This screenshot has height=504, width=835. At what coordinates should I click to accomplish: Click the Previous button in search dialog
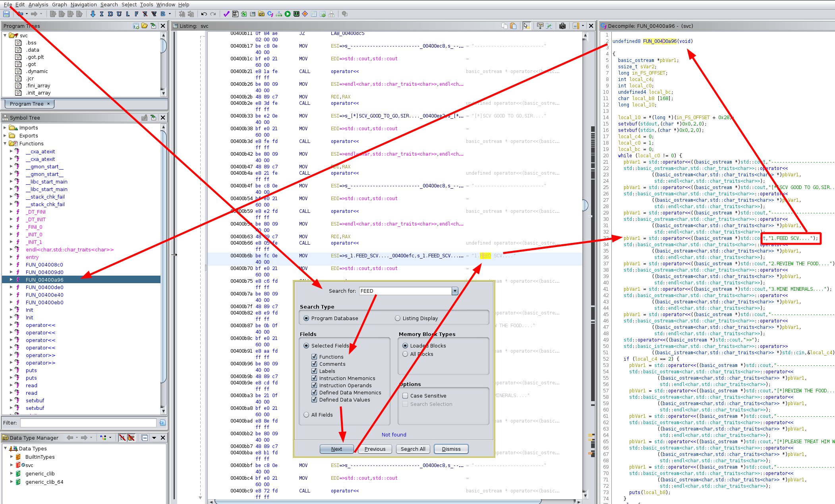tap(375, 449)
